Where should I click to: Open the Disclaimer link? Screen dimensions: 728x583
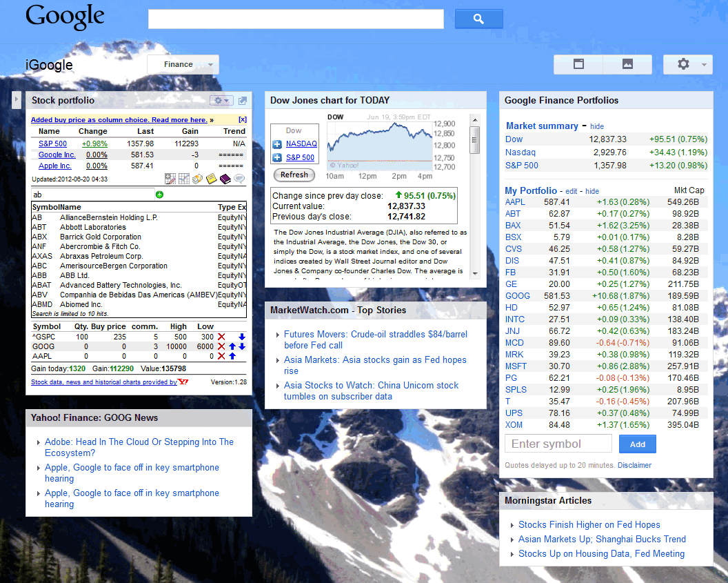(x=634, y=465)
